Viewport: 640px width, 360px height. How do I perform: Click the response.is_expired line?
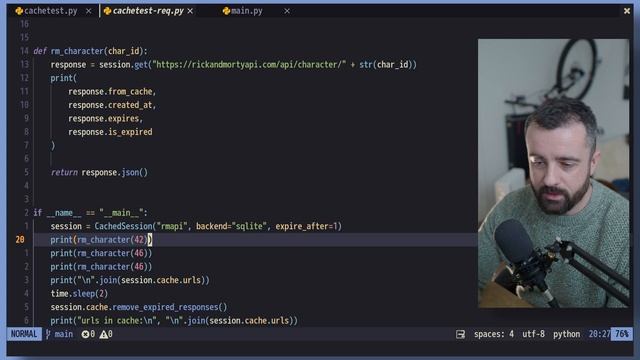110,132
